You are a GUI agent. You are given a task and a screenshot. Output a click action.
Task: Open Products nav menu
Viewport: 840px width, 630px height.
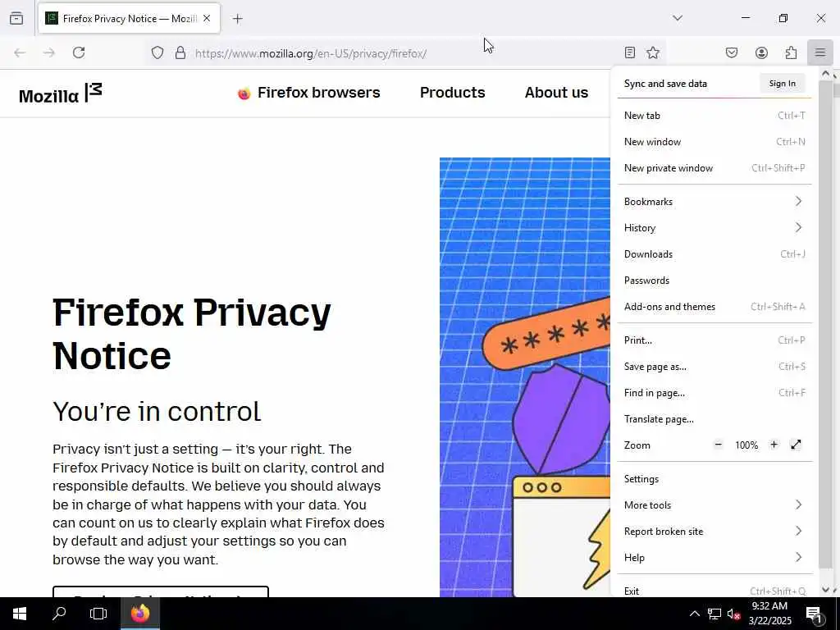[x=452, y=93]
